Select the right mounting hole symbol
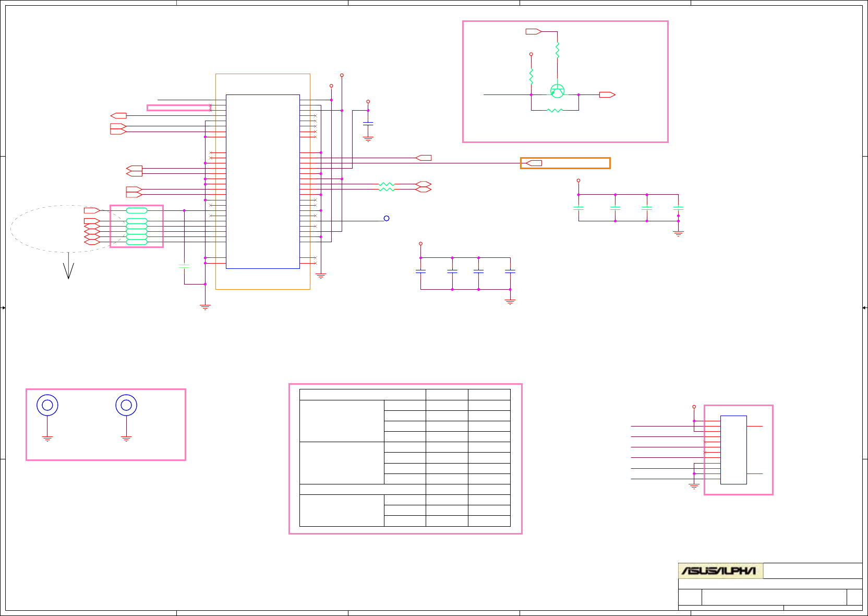 click(126, 405)
